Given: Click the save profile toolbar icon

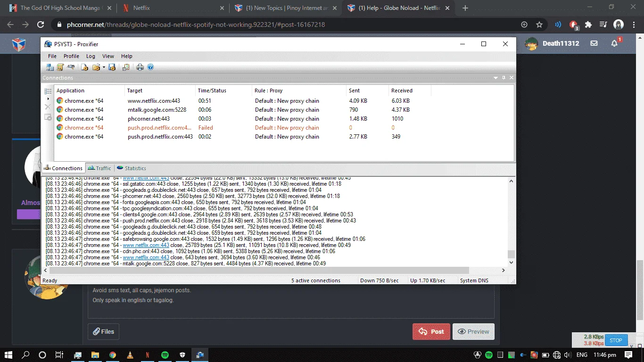Looking at the screenshot, I should pyautogui.click(x=112, y=67).
